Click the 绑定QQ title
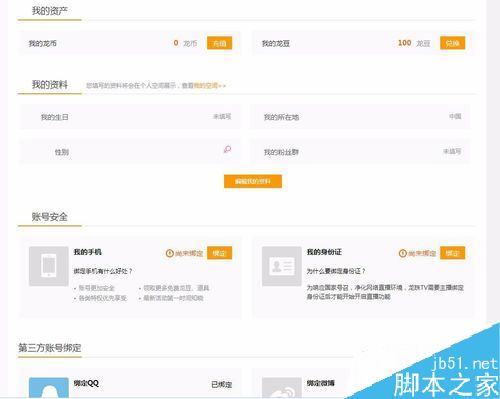The image size is (500, 399). tap(86, 383)
